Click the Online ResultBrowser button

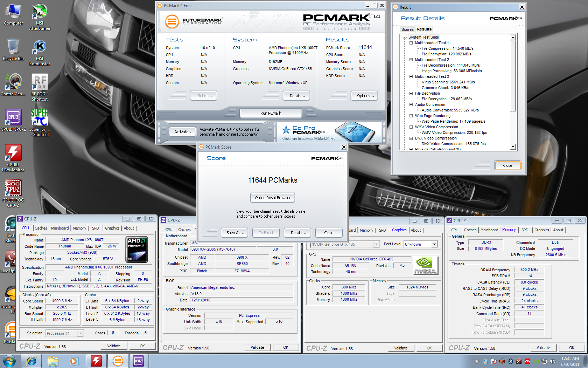(x=272, y=198)
